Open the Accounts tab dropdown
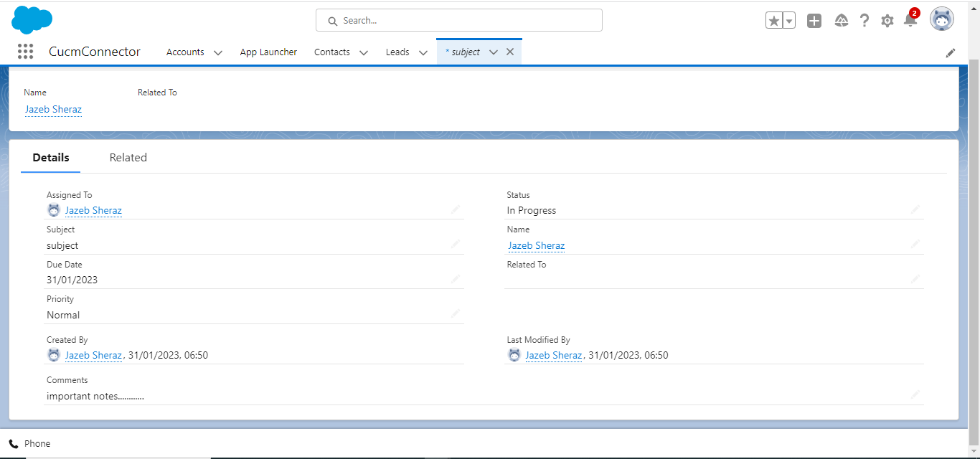 217,52
